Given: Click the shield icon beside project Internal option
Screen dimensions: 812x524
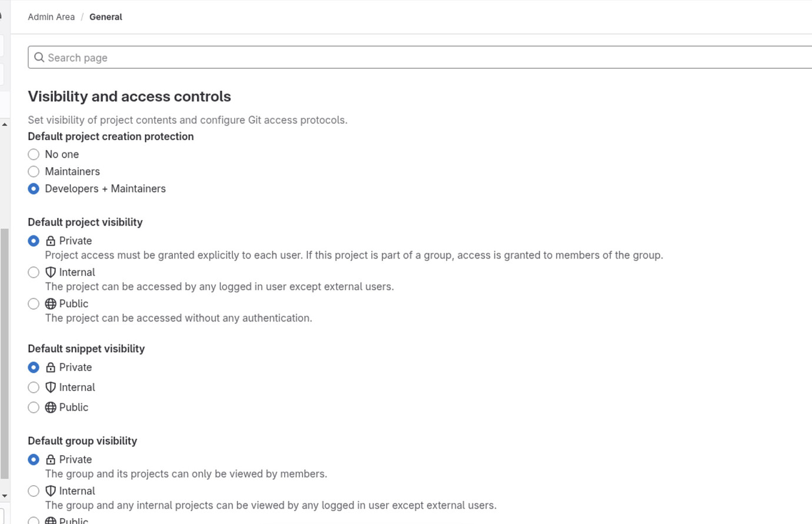Looking at the screenshot, I should pyautogui.click(x=51, y=272).
